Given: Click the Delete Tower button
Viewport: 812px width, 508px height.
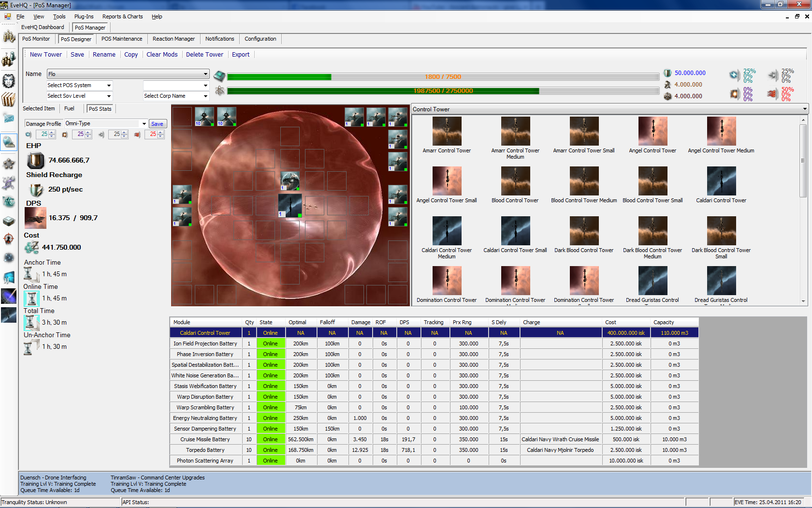Looking at the screenshot, I should pos(205,55).
